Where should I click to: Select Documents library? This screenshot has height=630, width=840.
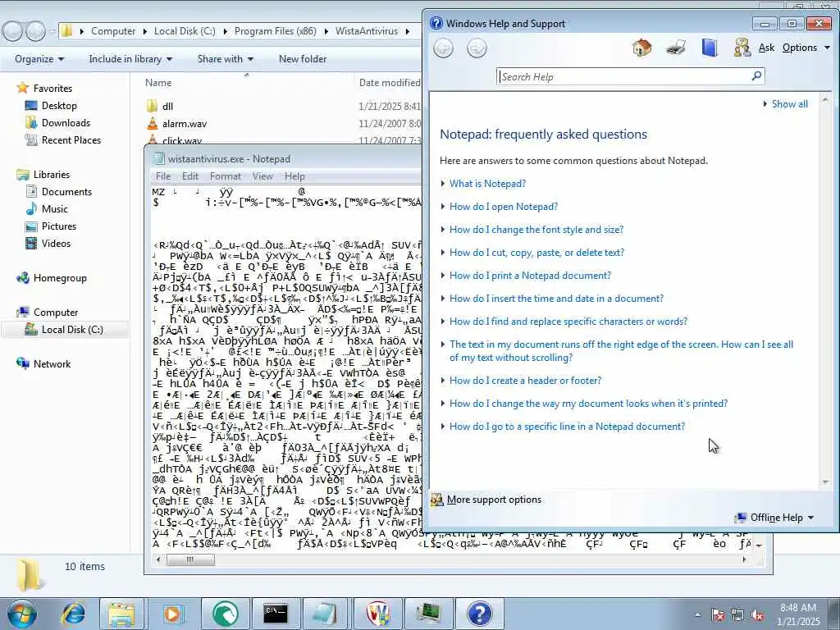pos(66,192)
